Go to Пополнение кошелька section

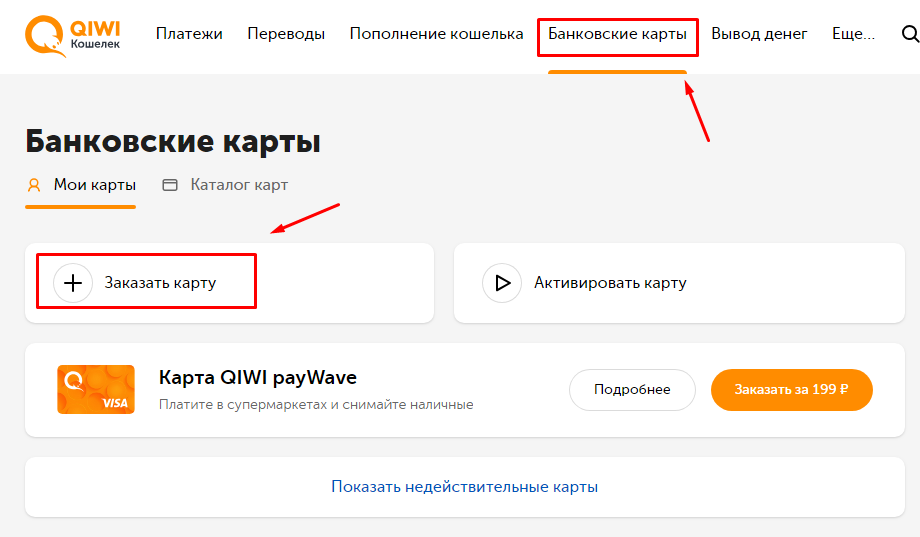click(x=436, y=34)
